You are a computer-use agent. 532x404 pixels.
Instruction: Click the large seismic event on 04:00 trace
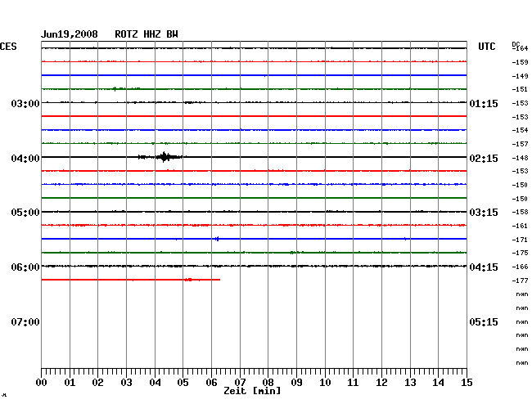click(163, 157)
